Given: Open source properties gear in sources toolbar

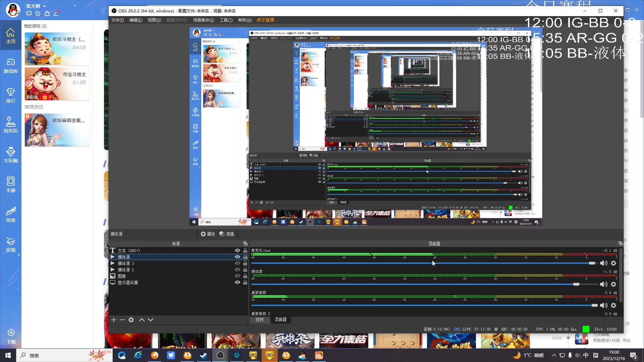Looking at the screenshot, I should pyautogui.click(x=131, y=320).
